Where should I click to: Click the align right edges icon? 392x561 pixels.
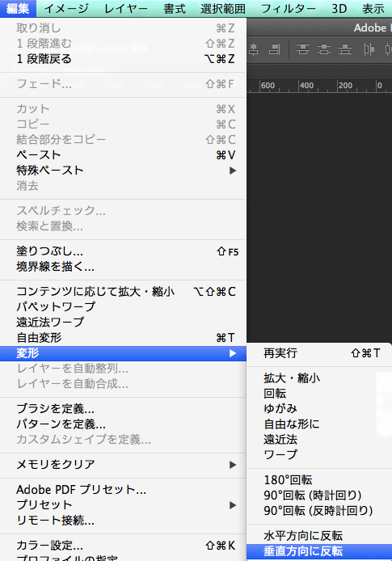click(274, 49)
